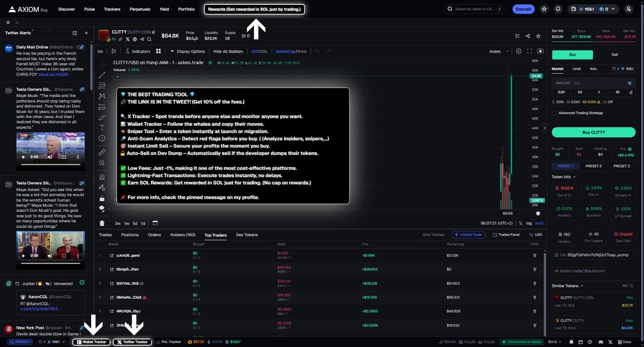Viewport: 644px width, 347px height.
Task: Switch to PRESET 3
Action: click(x=620, y=166)
